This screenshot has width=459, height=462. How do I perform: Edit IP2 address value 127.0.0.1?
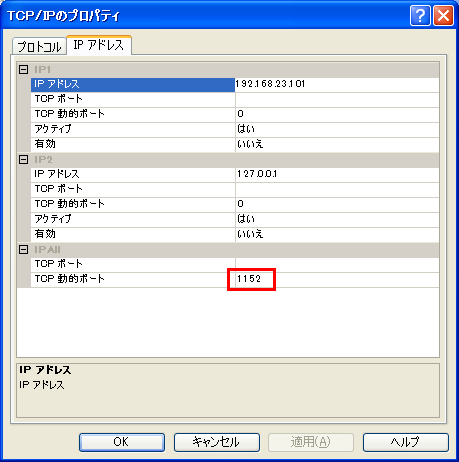click(x=337, y=174)
